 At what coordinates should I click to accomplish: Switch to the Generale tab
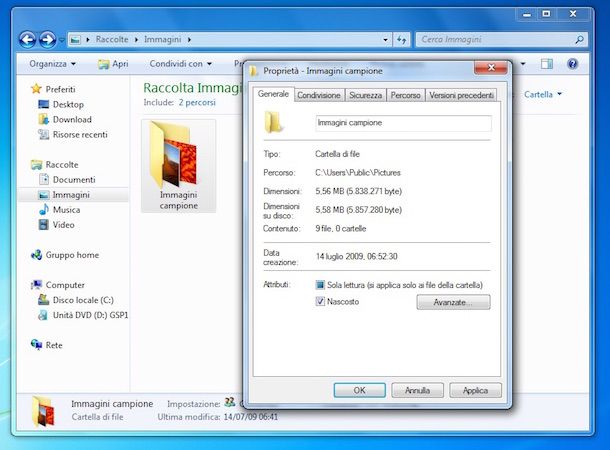(273, 94)
